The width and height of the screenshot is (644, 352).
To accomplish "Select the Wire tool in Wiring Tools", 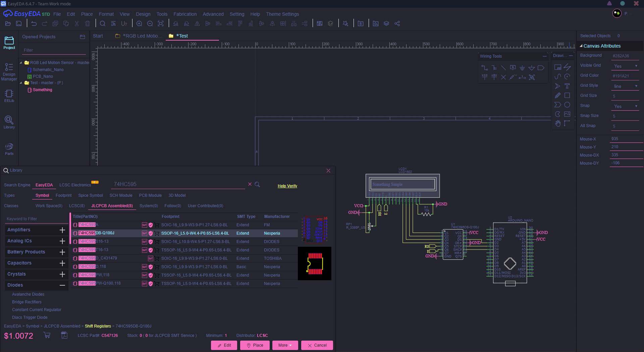I will [x=484, y=68].
